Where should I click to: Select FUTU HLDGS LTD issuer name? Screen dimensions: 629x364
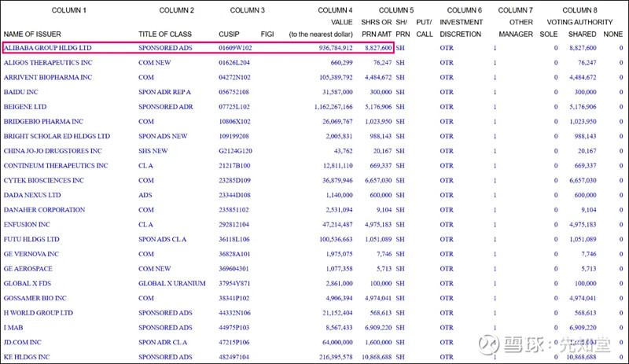click(x=31, y=239)
